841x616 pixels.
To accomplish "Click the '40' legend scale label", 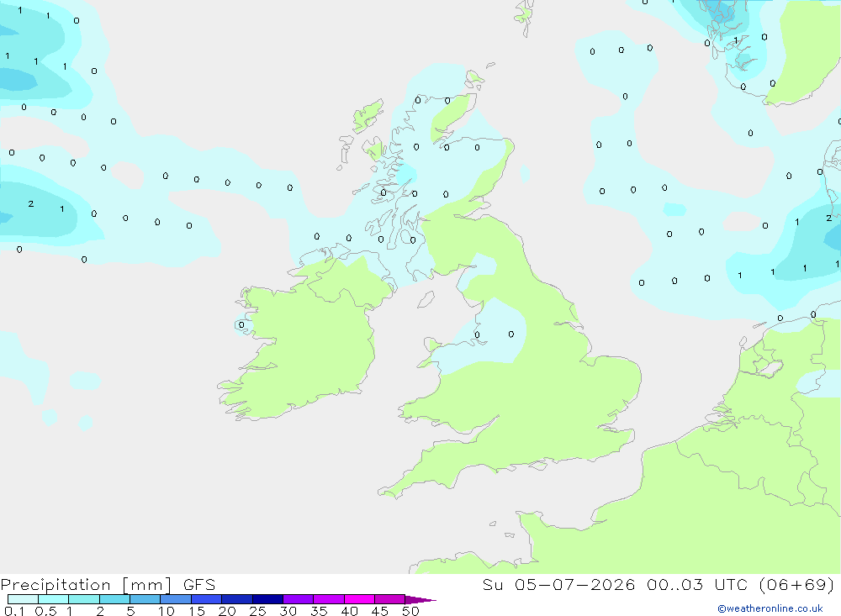I will coord(350,611).
